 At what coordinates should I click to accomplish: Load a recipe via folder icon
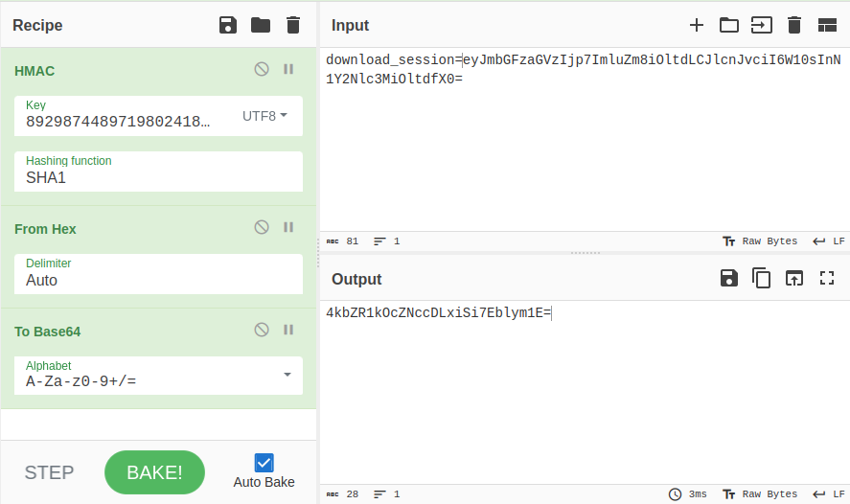point(261,25)
